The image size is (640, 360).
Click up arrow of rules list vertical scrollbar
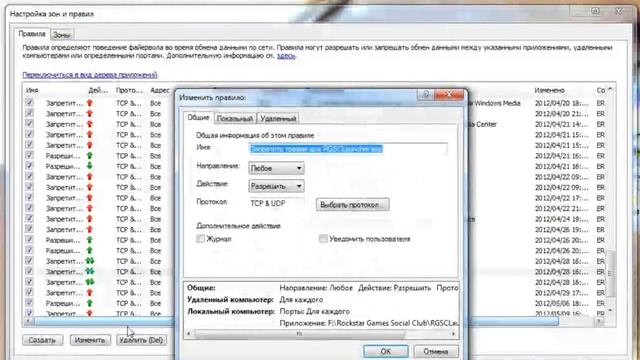coord(610,89)
